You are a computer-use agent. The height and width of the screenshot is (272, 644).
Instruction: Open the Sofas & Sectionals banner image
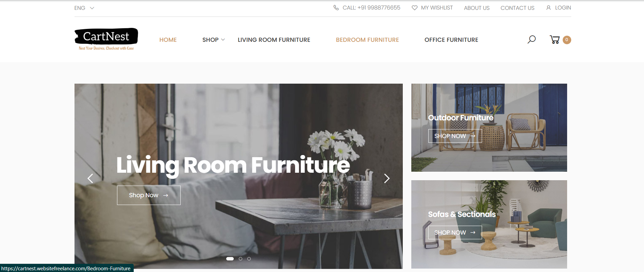pyautogui.click(x=489, y=224)
